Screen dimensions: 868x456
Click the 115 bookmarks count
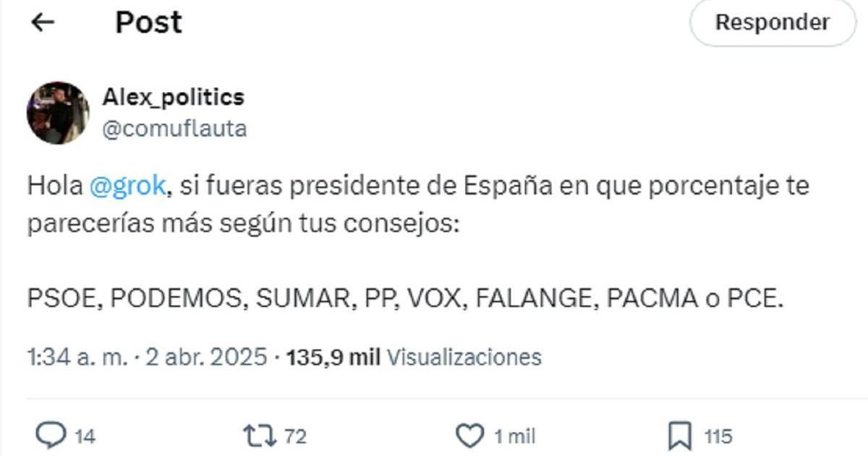click(x=718, y=436)
